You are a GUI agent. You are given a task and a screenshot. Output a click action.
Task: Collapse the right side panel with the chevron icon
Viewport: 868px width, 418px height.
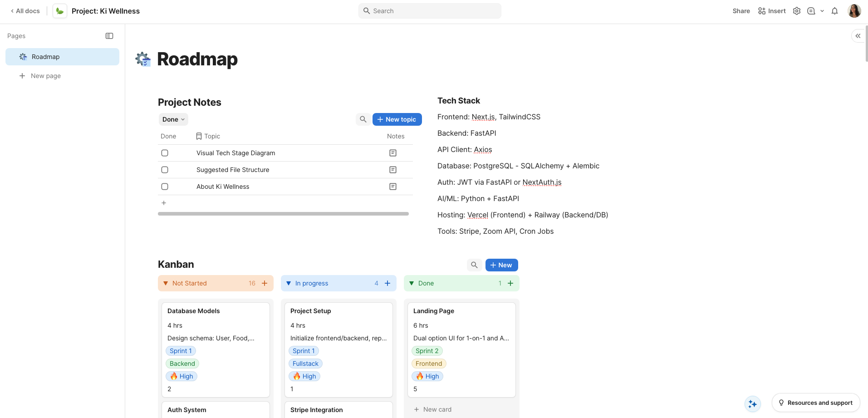coord(858,35)
